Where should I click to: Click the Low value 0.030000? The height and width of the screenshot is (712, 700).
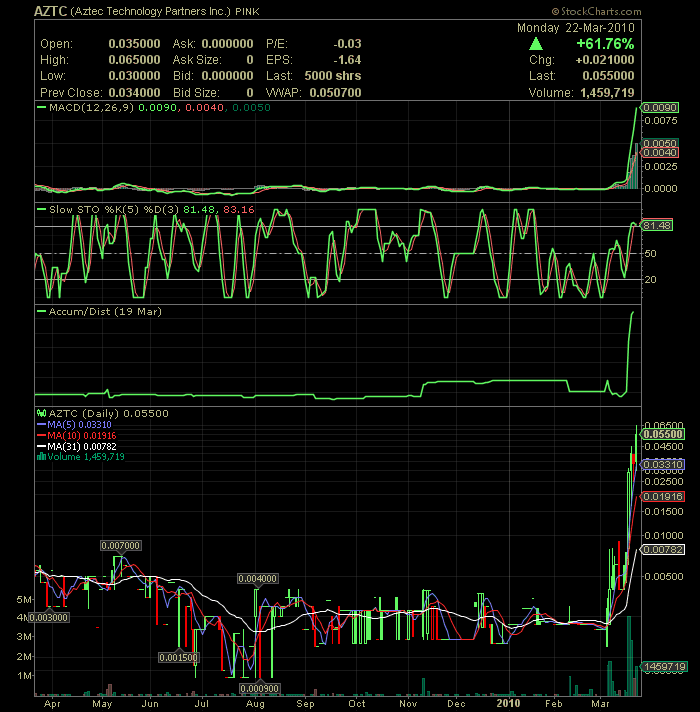point(134,76)
